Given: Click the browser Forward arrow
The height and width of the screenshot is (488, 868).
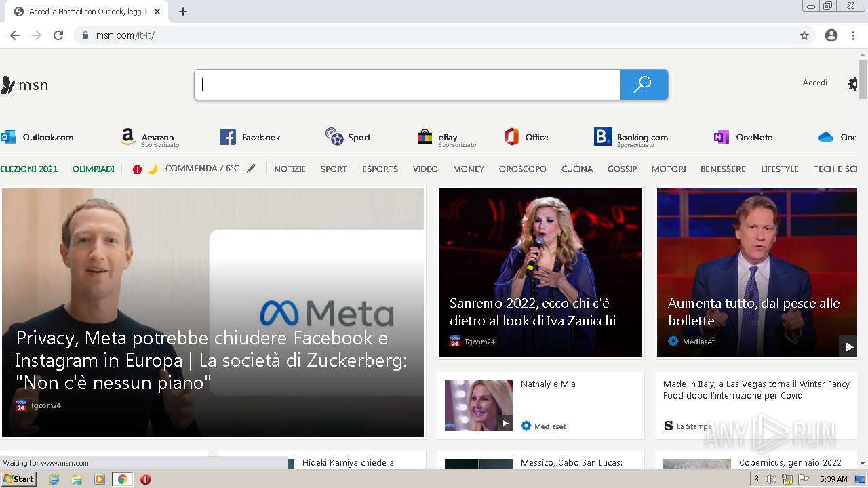Looking at the screenshot, I should pyautogui.click(x=37, y=35).
